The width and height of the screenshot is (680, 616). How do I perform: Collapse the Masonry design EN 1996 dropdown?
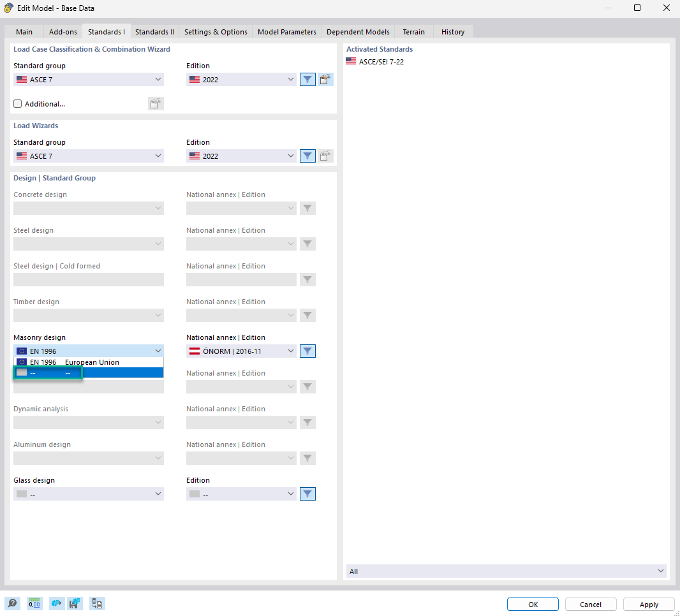point(89,351)
